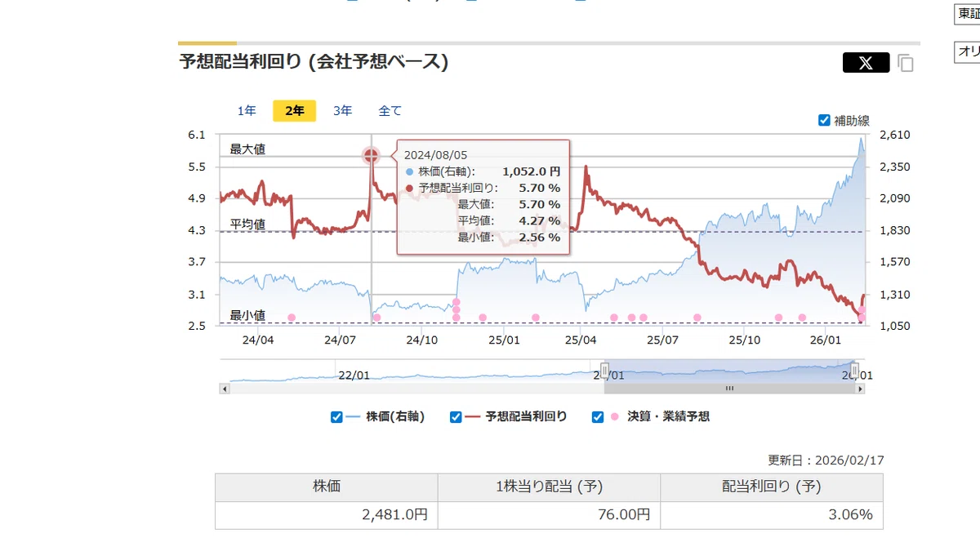980x560 pixels.
Task: Share the chart on X
Action: [866, 63]
